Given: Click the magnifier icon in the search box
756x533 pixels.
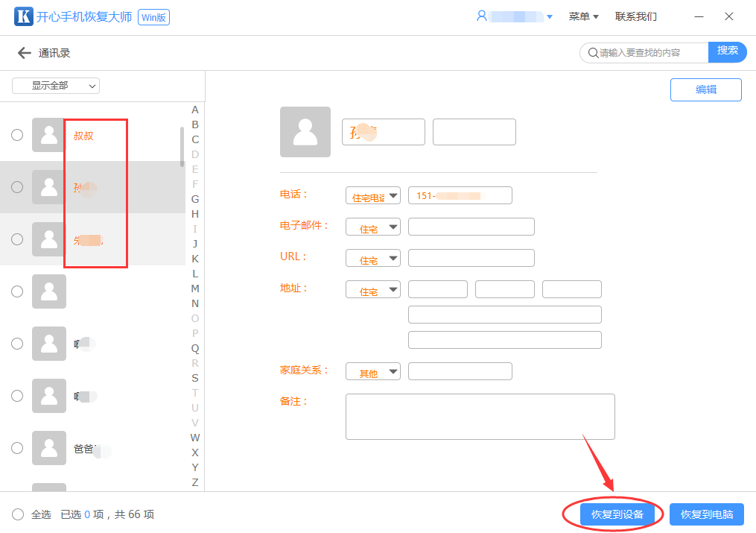Looking at the screenshot, I should tap(593, 53).
